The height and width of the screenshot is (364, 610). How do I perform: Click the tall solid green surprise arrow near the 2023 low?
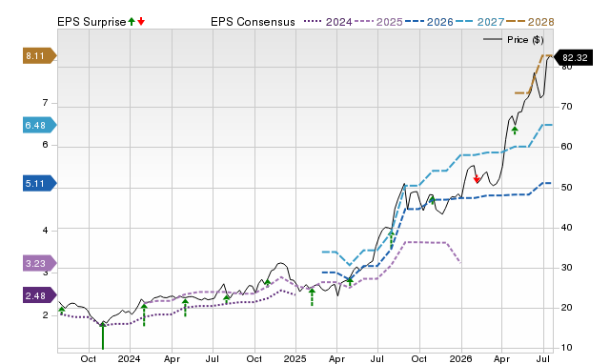coord(103,335)
